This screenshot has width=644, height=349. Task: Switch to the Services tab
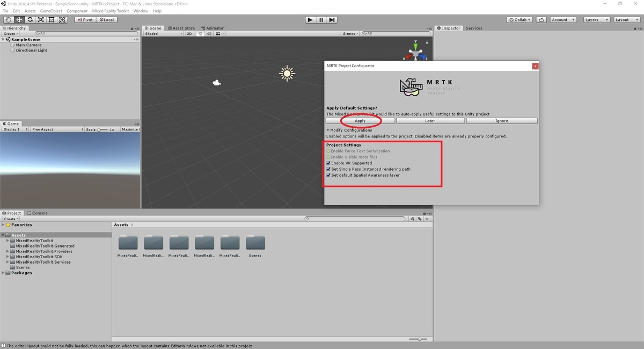tap(474, 28)
